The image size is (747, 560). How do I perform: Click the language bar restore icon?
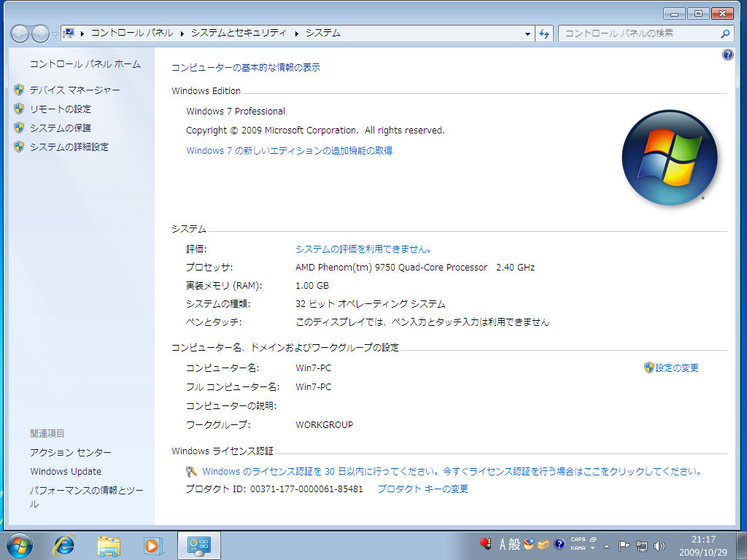(593, 540)
